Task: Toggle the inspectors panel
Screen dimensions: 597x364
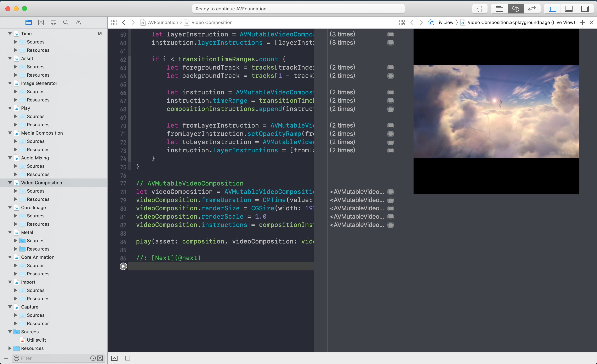Action: pos(585,9)
